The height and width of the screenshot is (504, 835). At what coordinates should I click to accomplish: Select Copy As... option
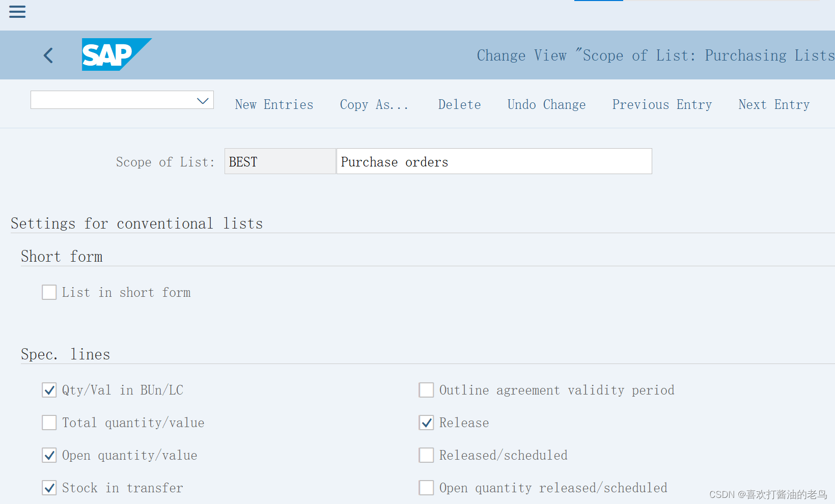(x=374, y=104)
